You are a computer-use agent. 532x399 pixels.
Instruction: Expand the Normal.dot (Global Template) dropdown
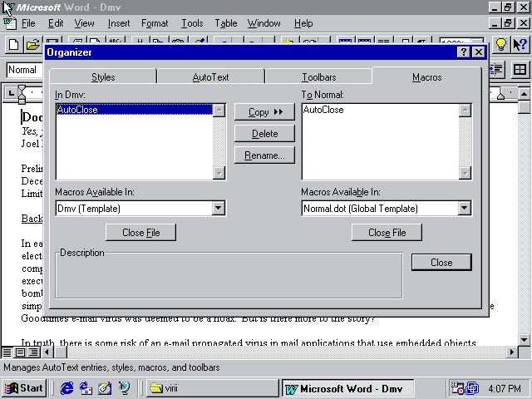click(x=465, y=209)
